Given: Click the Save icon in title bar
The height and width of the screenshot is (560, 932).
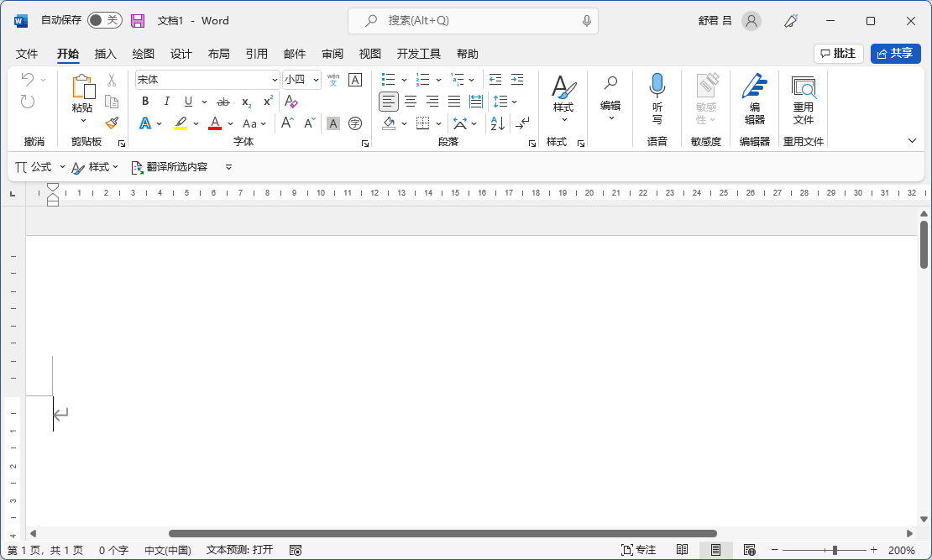Looking at the screenshot, I should click(x=138, y=20).
